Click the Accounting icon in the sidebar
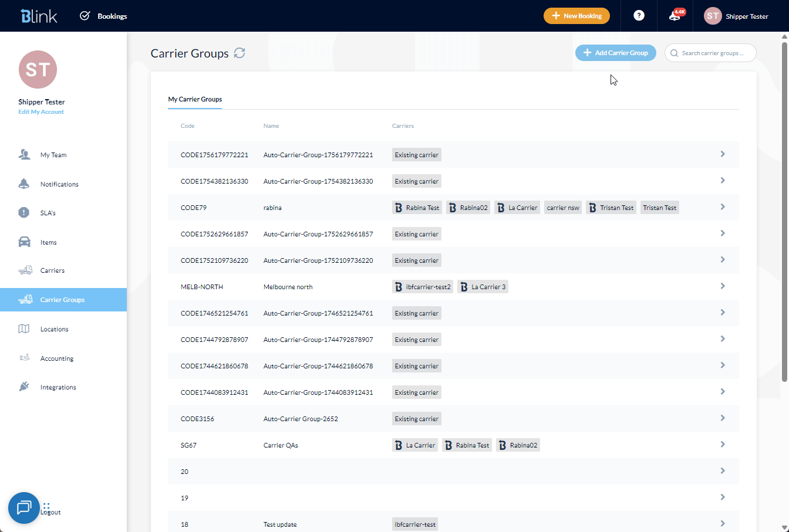This screenshot has height=532, width=789. tap(24, 358)
